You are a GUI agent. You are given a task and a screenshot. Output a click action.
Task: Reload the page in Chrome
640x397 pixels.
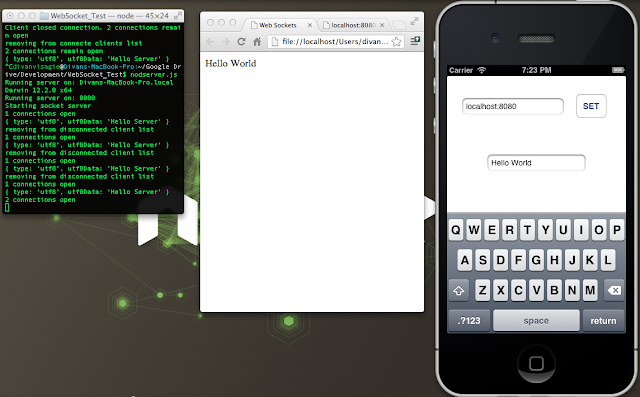click(x=241, y=42)
